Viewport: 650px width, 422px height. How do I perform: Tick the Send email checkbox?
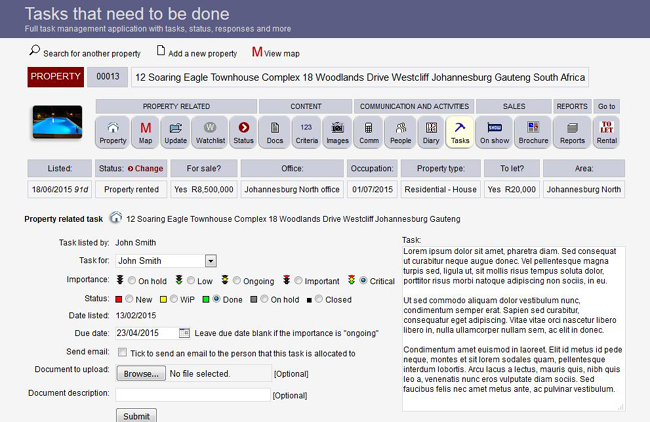click(122, 352)
